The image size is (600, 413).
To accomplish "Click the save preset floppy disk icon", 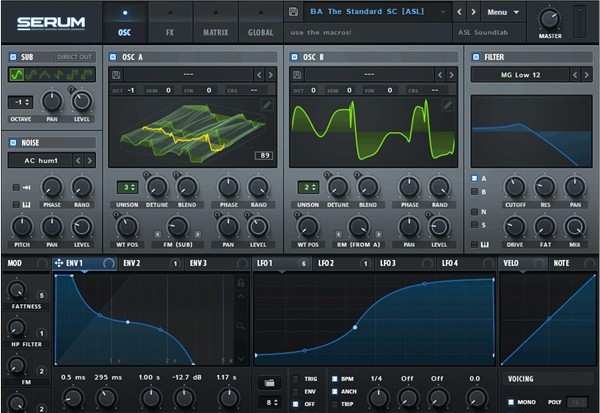I will coord(293,12).
